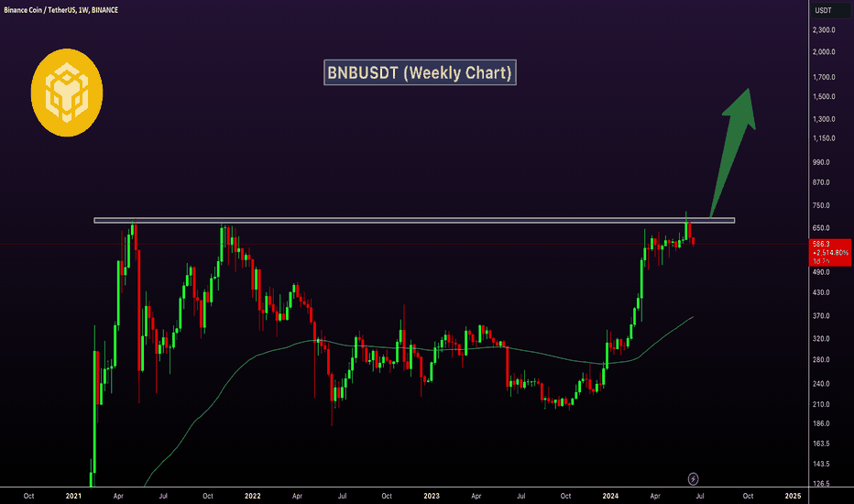Click the 2022 label on the time axis
The width and height of the screenshot is (854, 504).
[x=253, y=496]
